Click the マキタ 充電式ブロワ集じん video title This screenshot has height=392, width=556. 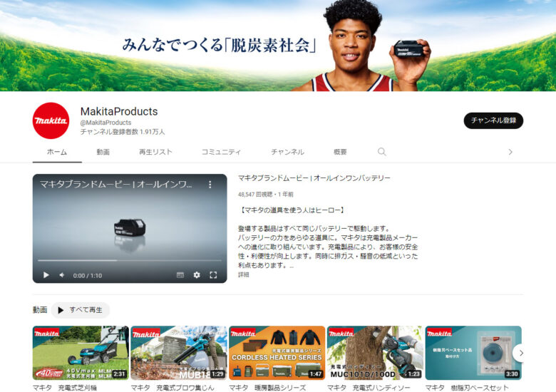click(173, 388)
